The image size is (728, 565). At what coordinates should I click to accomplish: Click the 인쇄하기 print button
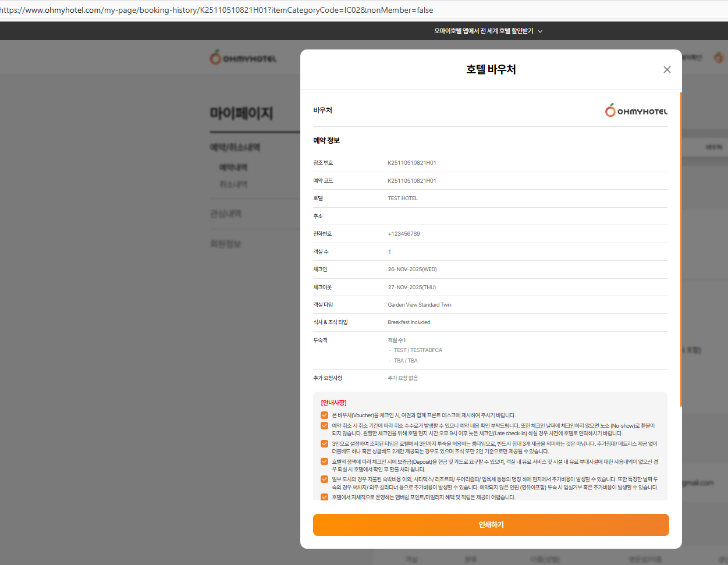[x=491, y=525]
